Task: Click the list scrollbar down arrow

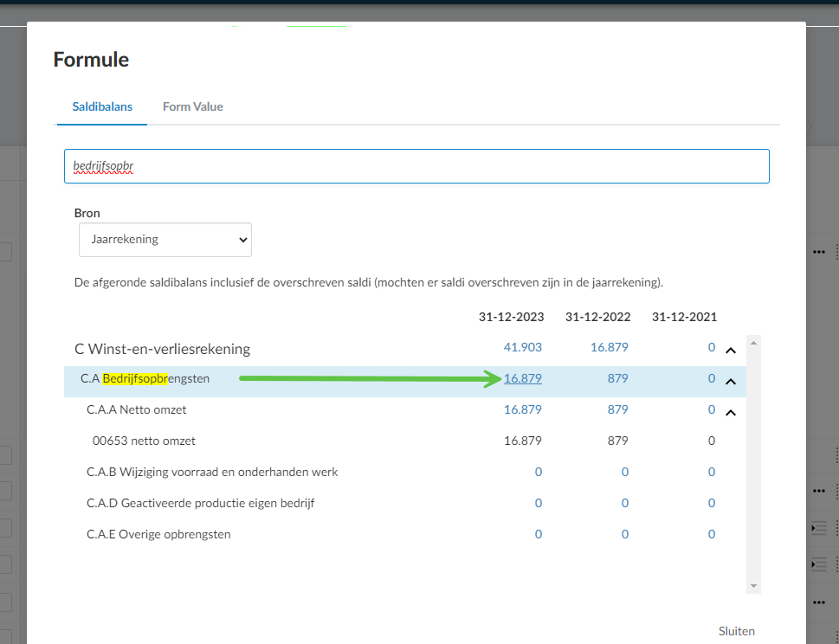Action: click(753, 586)
